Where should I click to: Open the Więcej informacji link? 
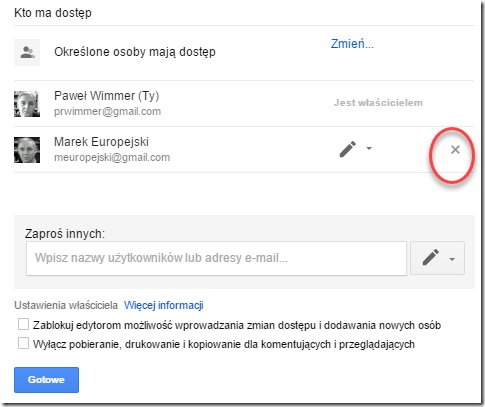[164, 305]
